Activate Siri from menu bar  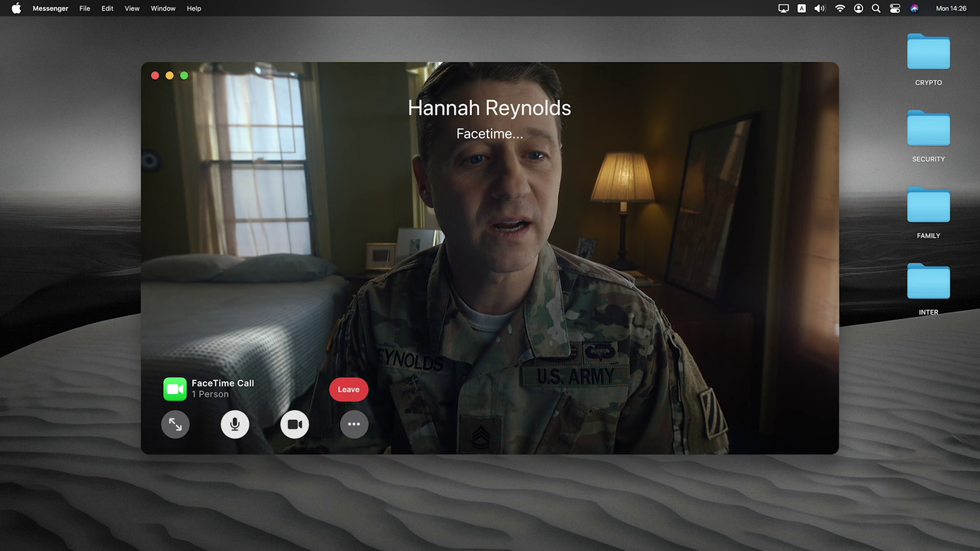[x=914, y=8]
